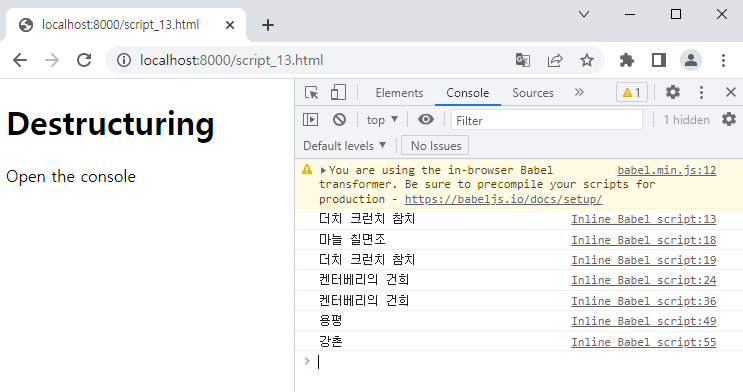Open Inline Babel script:36 link

tap(643, 301)
